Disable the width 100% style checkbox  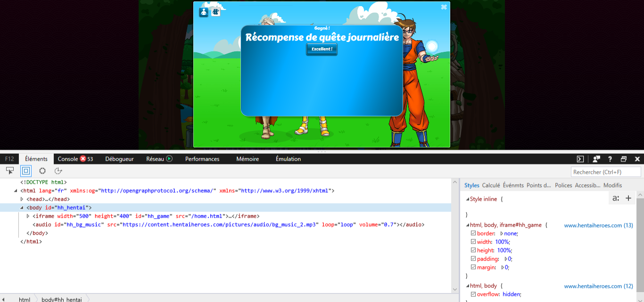(473, 242)
